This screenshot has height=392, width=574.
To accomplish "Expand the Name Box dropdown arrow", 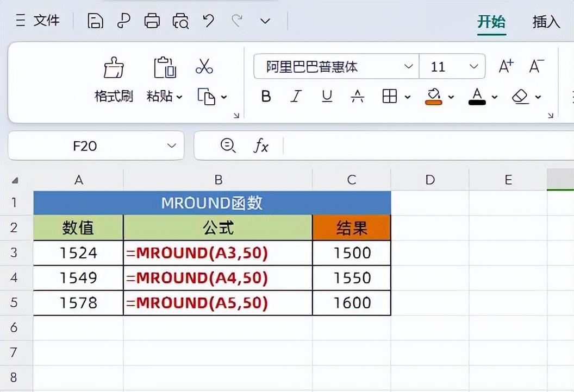I will point(171,146).
